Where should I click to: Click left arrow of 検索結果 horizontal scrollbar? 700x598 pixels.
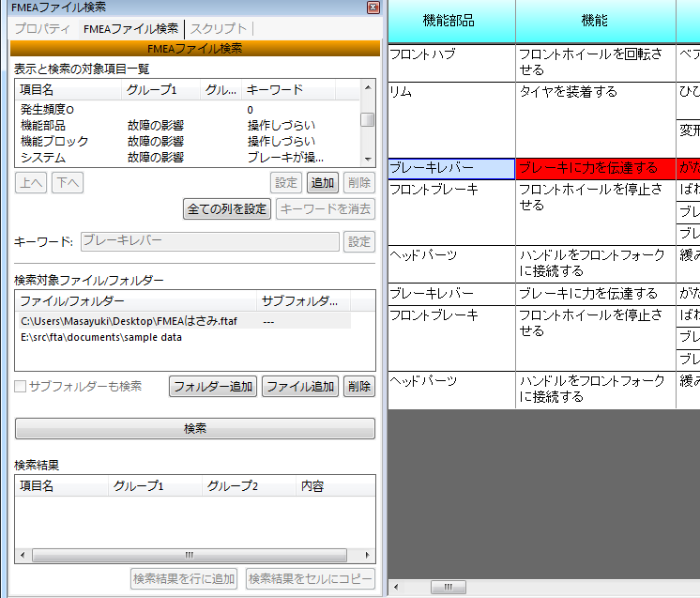23,555
